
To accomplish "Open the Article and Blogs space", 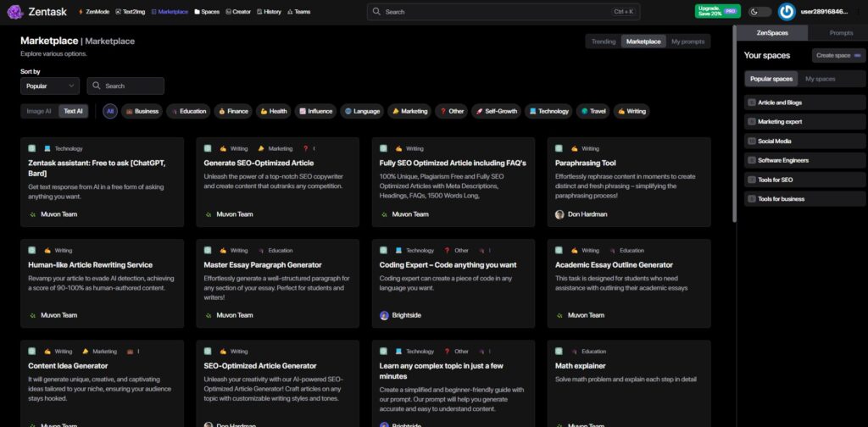I will point(805,103).
